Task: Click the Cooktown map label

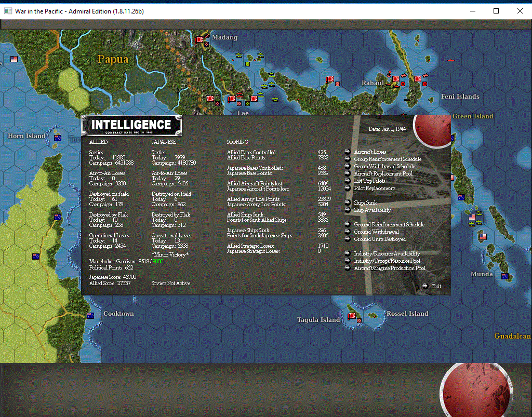Action: coord(118,314)
